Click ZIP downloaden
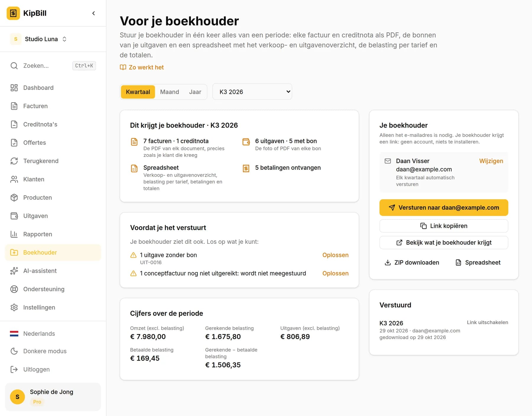The height and width of the screenshot is (416, 532). 412,263
